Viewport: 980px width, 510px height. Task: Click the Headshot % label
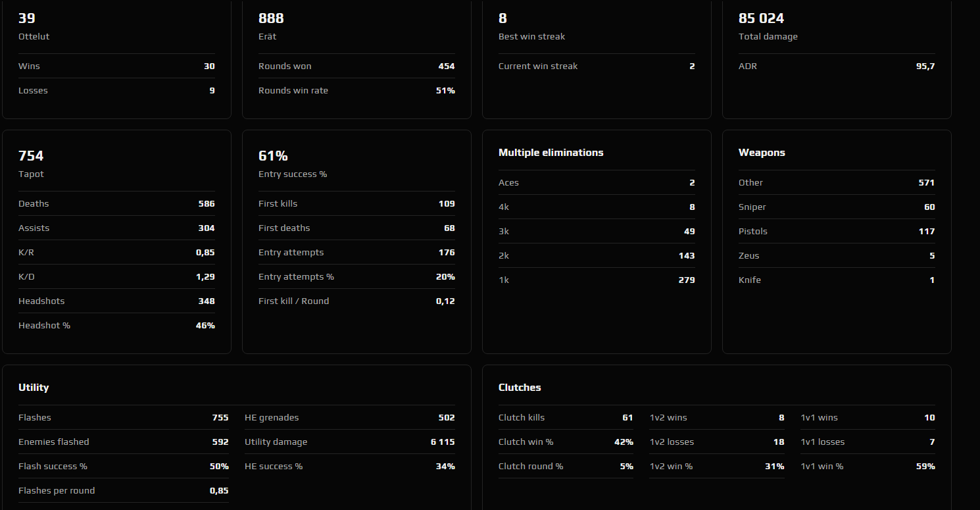pos(44,326)
